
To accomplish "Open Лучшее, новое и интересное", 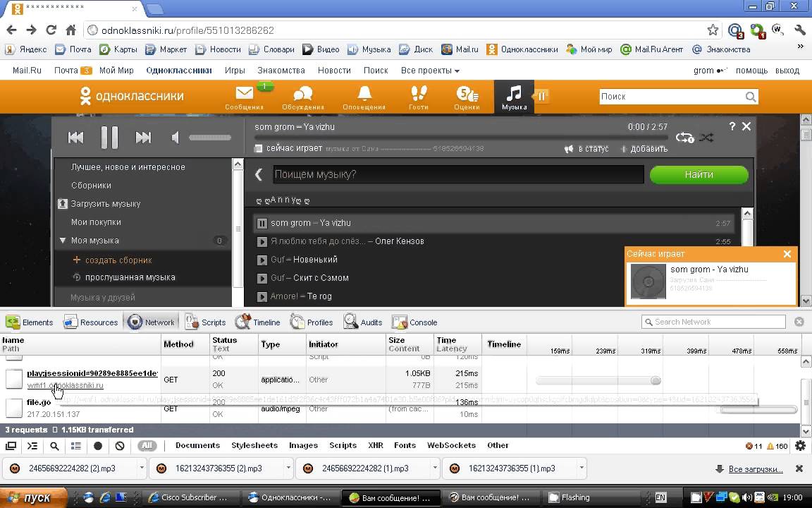I will [x=128, y=167].
